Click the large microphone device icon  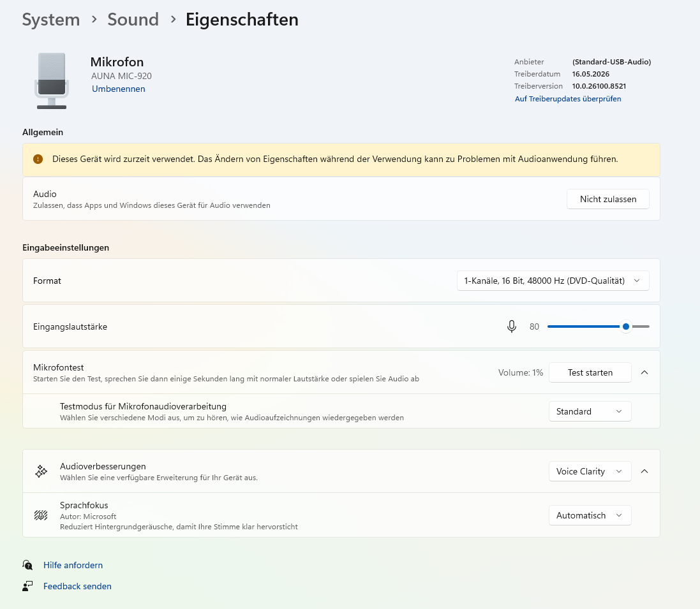coord(51,81)
